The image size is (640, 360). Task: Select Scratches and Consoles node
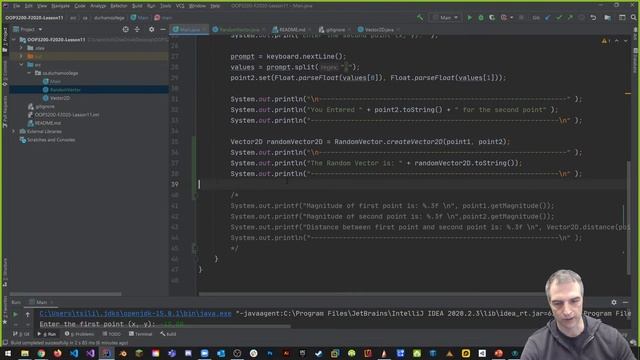[51, 140]
